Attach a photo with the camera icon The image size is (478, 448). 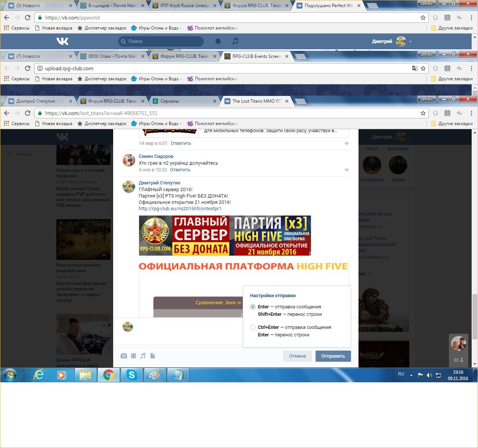coord(124,356)
